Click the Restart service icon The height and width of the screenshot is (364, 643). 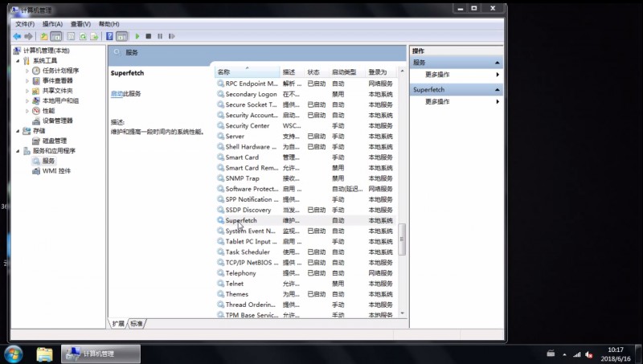click(x=171, y=36)
